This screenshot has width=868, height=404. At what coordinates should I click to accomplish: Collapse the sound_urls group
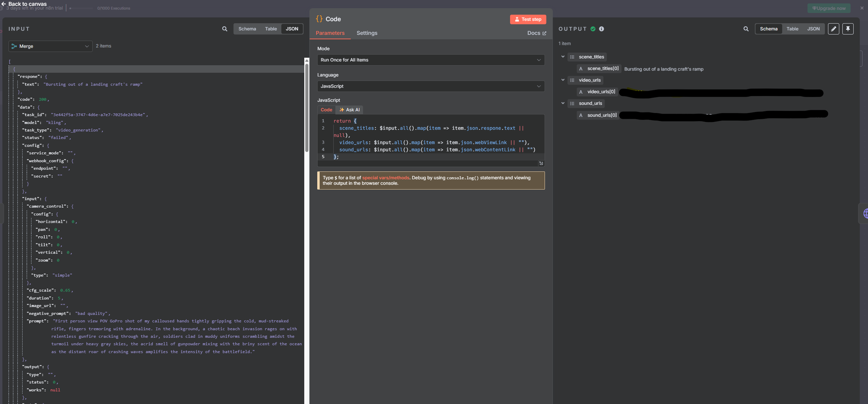click(x=563, y=103)
